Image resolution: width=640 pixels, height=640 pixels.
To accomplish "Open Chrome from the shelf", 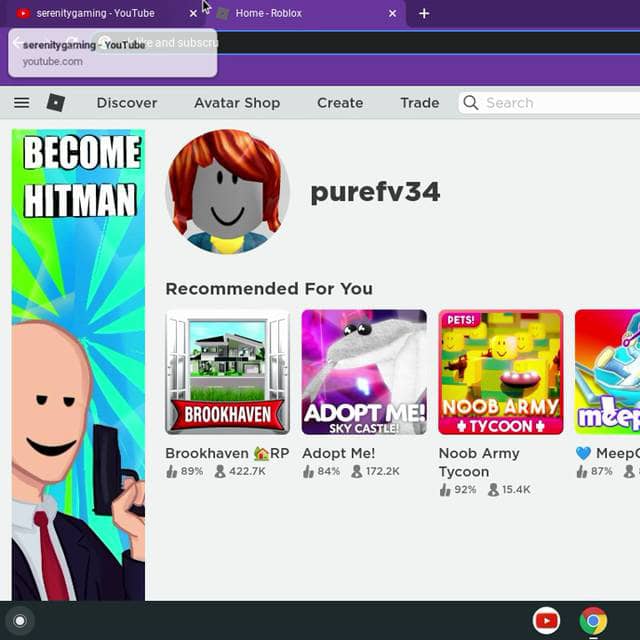I will point(593,620).
